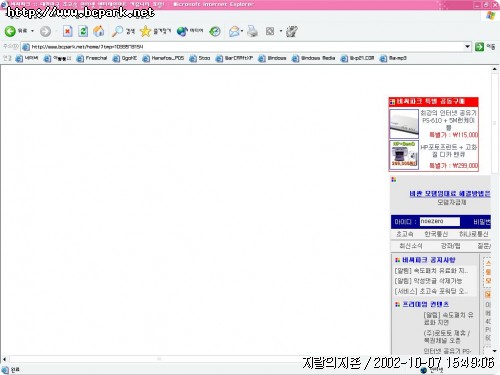Click the PS-610 router product text

[449, 120]
